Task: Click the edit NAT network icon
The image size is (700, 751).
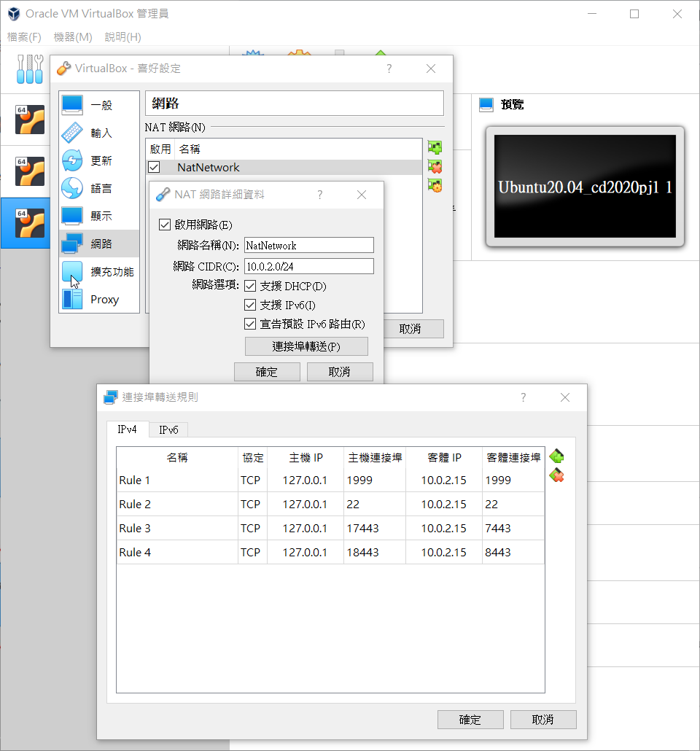Action: coord(435,186)
